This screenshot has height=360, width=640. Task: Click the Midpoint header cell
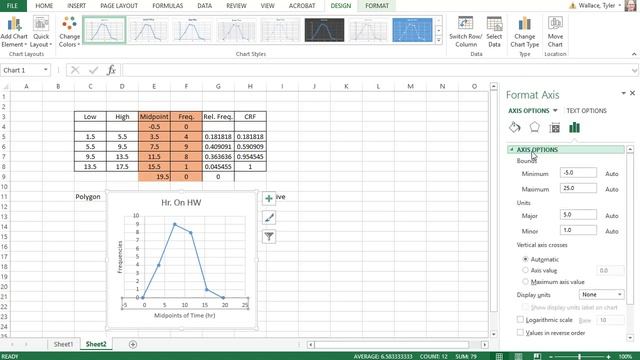pos(154,117)
